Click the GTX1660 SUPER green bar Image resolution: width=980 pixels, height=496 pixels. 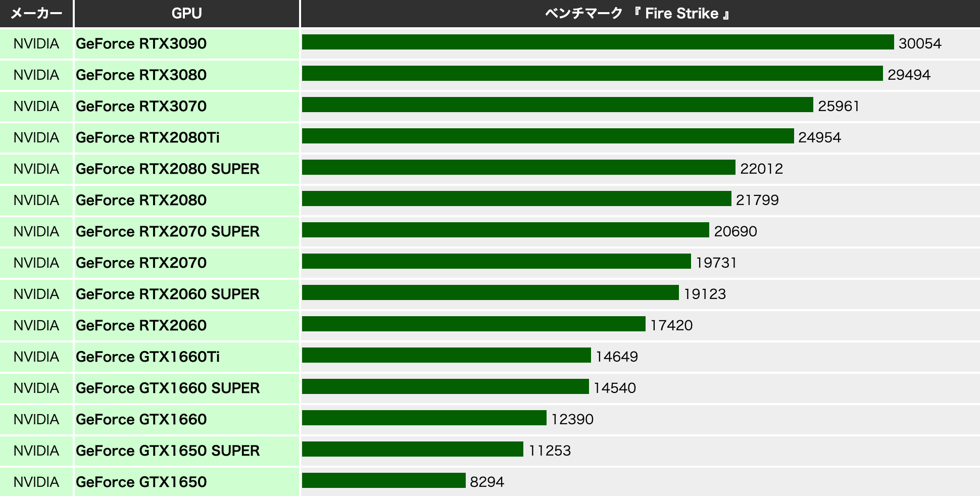click(x=445, y=387)
